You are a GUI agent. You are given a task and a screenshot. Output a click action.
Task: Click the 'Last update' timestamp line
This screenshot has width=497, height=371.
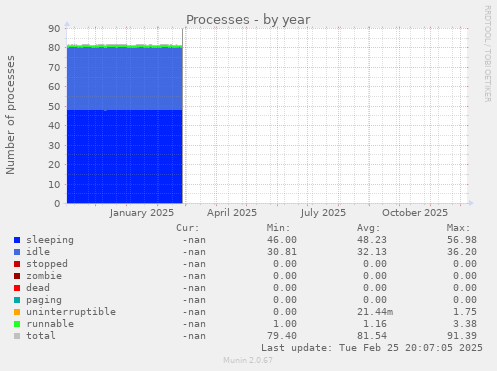(x=372, y=348)
